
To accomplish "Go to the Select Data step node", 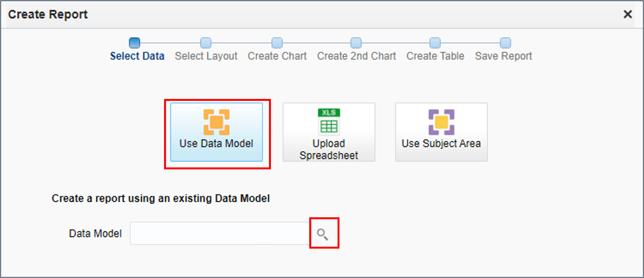I will click(135, 43).
